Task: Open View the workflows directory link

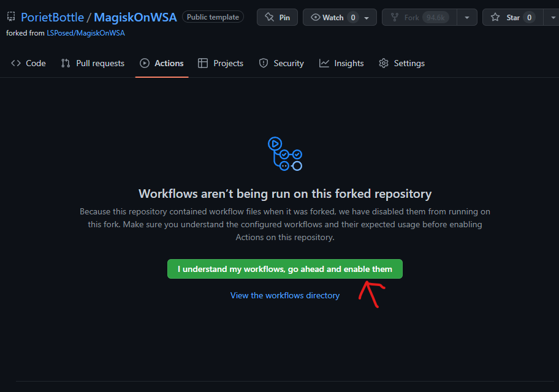Action: [x=285, y=296]
